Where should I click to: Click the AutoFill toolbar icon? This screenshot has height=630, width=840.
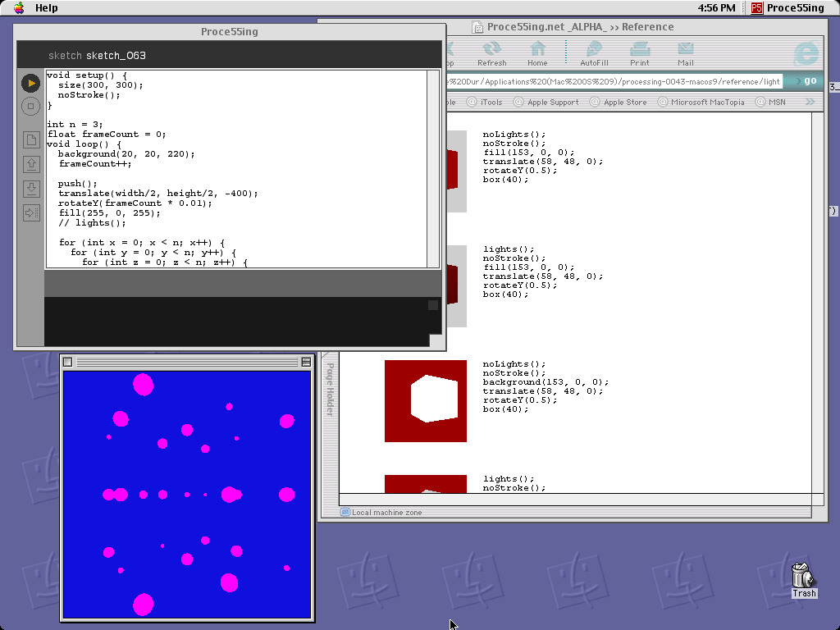click(594, 52)
